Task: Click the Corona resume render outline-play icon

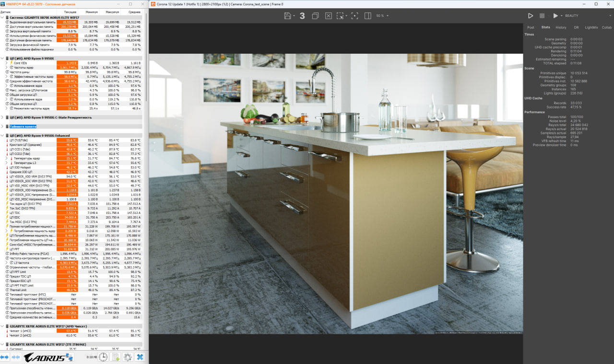Action: tap(531, 16)
